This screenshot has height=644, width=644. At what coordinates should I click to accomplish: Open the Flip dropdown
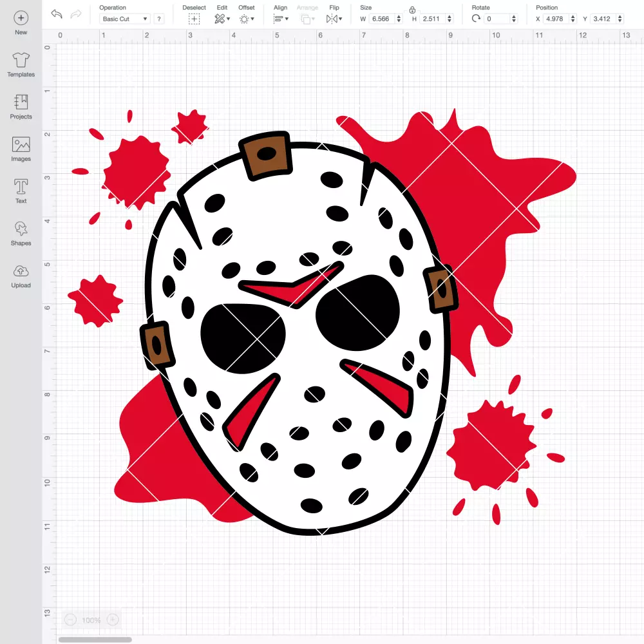(334, 19)
